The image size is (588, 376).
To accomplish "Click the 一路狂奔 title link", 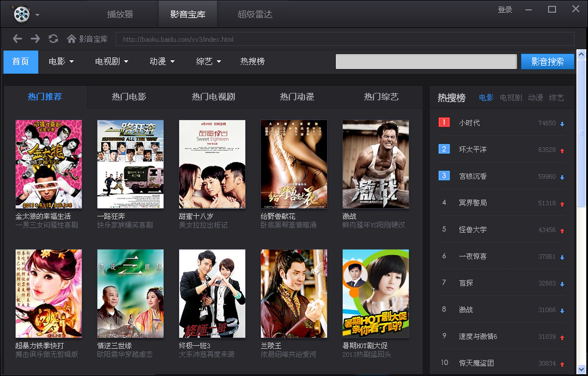I will [111, 216].
